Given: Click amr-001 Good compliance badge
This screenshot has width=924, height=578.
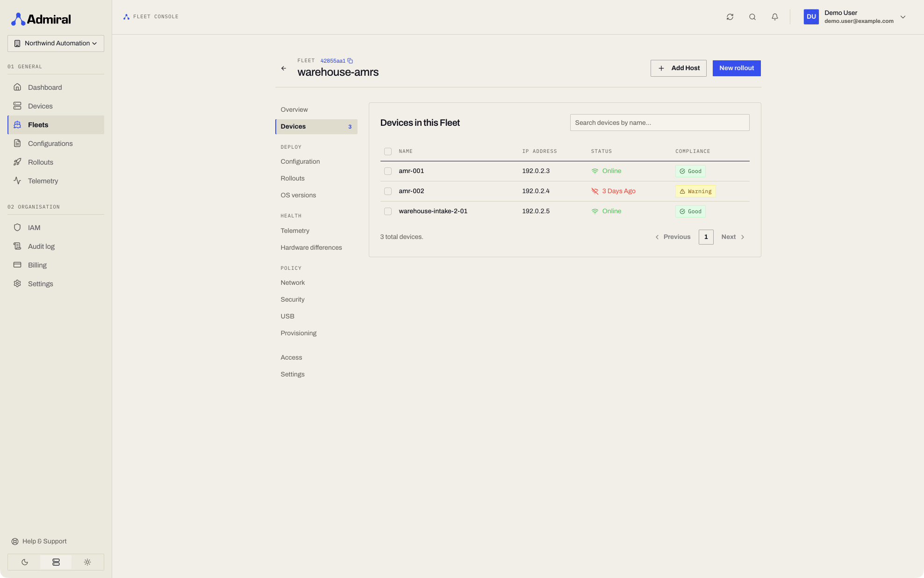Looking at the screenshot, I should [690, 171].
